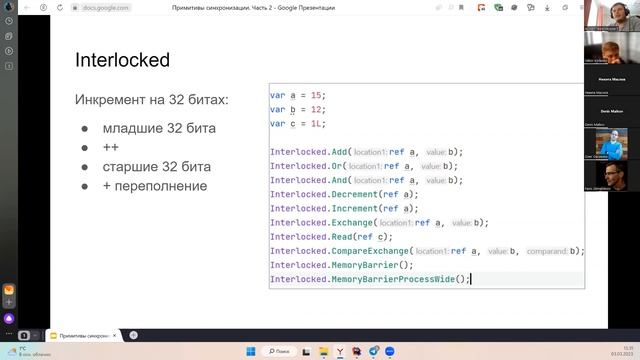The width and height of the screenshot is (640, 360).
Task: Click the numbered square icon in left sidebar
Action: 9,66
